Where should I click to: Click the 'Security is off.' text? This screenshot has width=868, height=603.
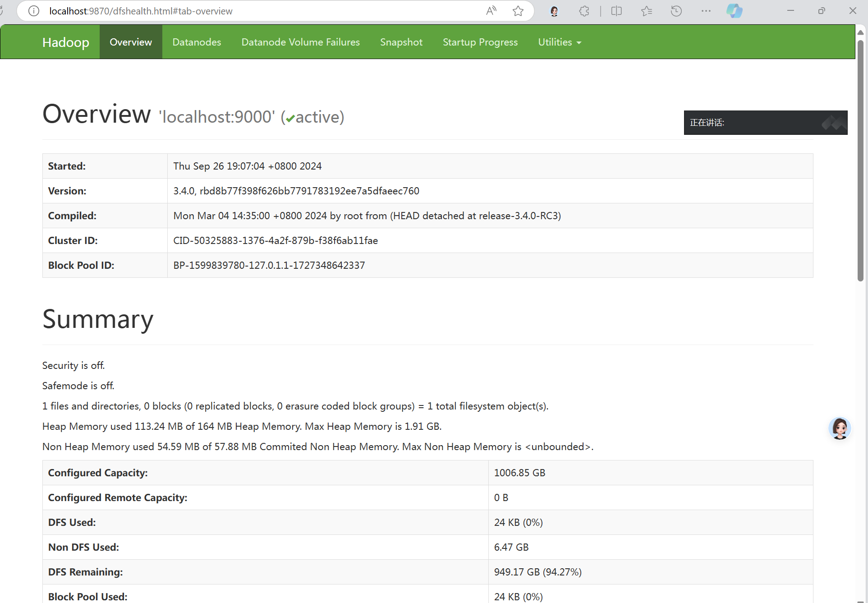click(x=73, y=365)
